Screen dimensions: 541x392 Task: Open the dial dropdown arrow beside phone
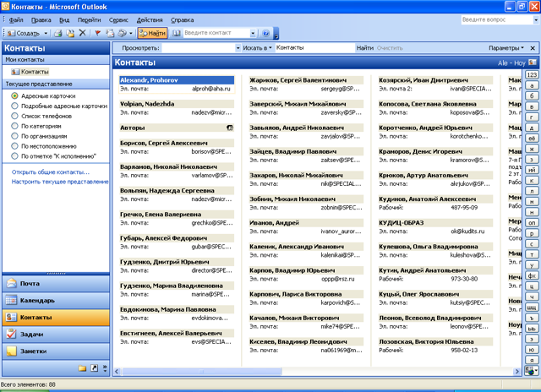(x=131, y=33)
